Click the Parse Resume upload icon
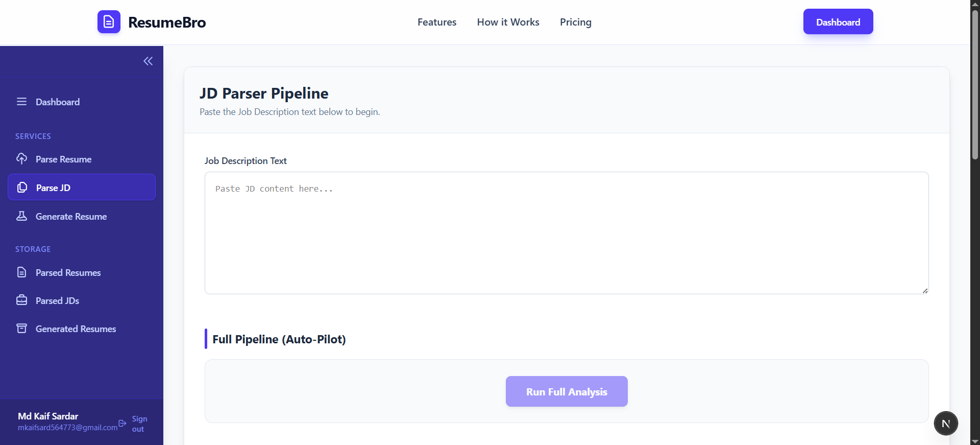This screenshot has width=980, height=445. point(21,159)
